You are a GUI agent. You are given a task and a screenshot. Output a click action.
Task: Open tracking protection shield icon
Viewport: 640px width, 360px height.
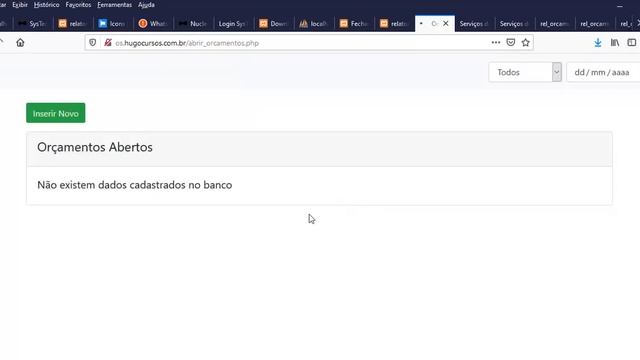(x=93, y=43)
